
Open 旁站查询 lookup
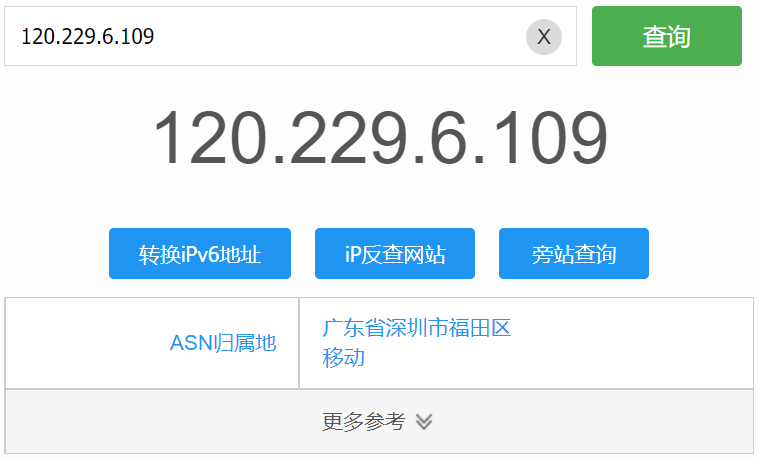[x=574, y=253]
